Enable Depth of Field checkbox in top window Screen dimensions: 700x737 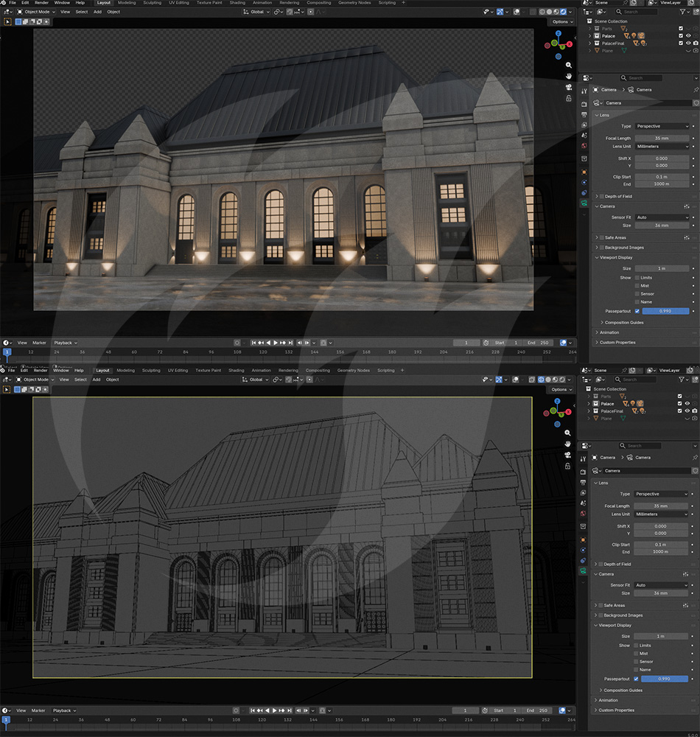[x=602, y=197]
